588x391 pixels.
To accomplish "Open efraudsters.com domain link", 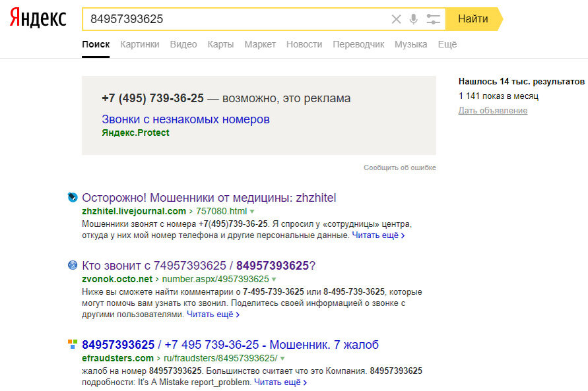I will click(x=117, y=358).
